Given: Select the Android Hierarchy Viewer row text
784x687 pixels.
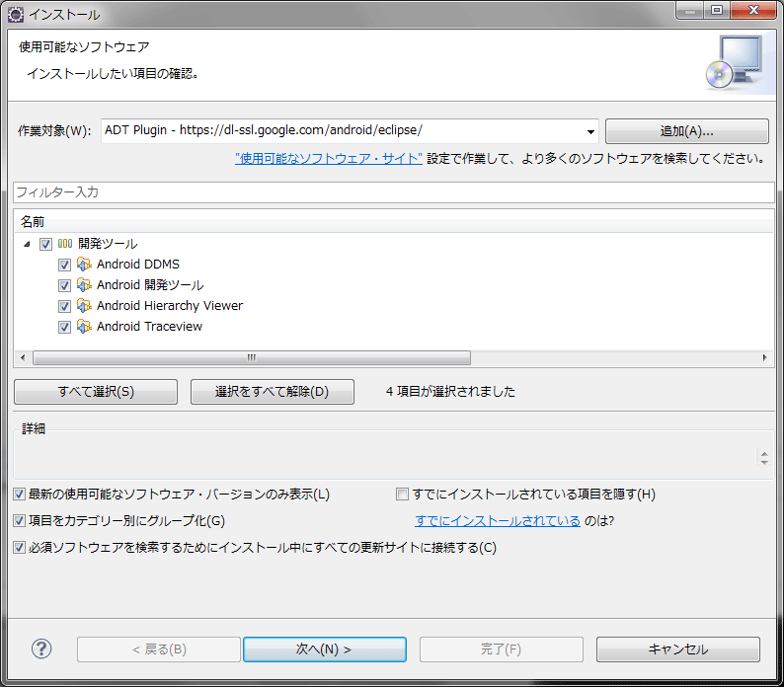Looking at the screenshot, I should tap(170, 306).
